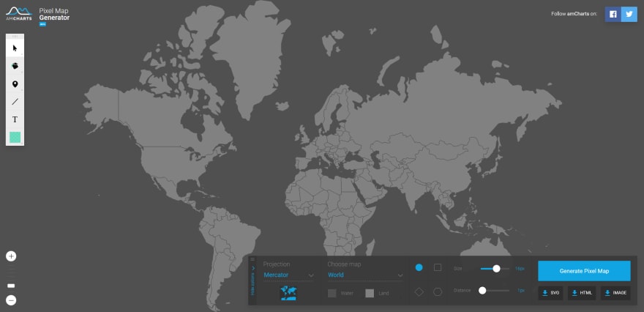Select the hexagon pixel shape
Screen dimensions: 644x312
438,291
